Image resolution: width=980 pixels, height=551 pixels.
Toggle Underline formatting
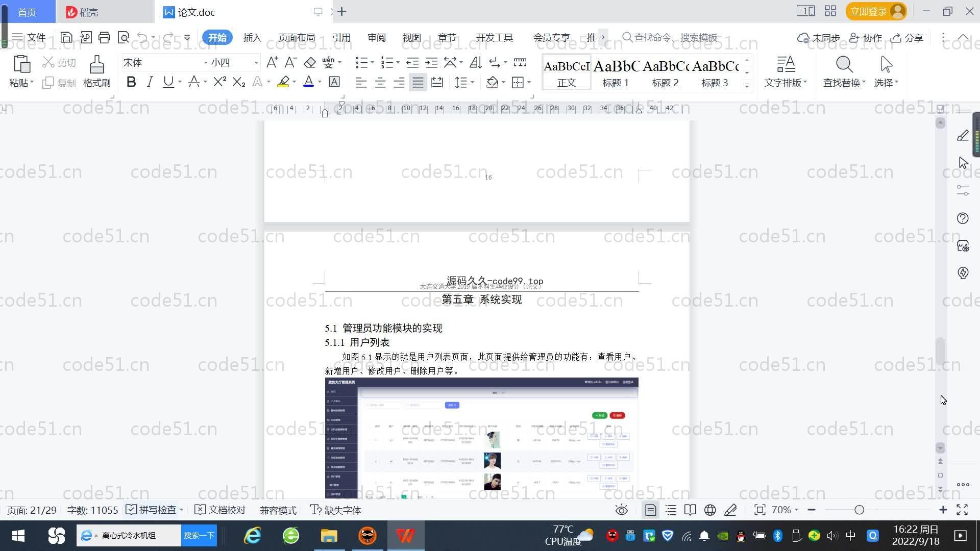(x=168, y=82)
